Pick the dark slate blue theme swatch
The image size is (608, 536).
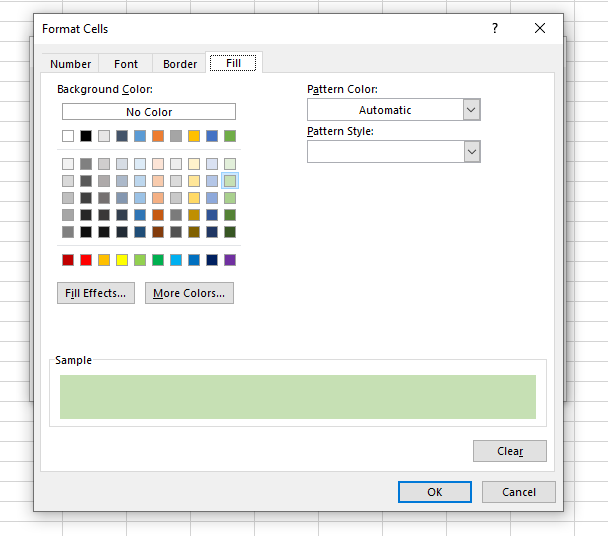coord(122,136)
